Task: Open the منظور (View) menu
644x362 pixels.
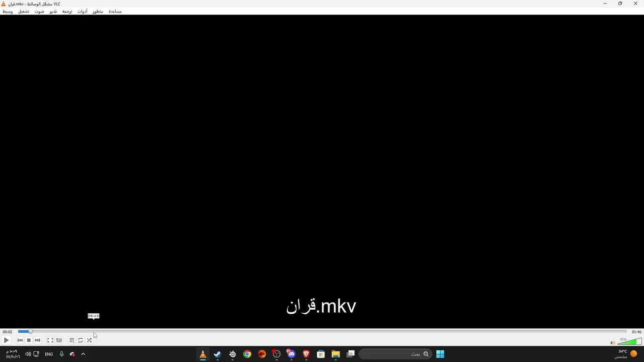Action: click(98, 11)
